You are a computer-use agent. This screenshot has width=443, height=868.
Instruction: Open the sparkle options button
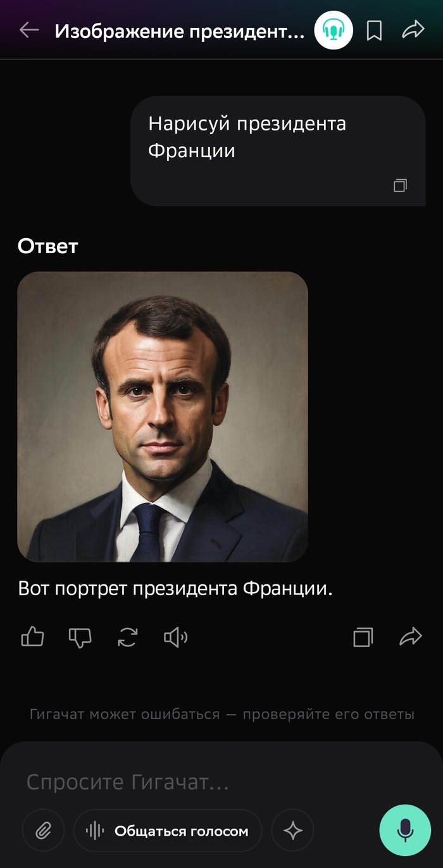(292, 831)
